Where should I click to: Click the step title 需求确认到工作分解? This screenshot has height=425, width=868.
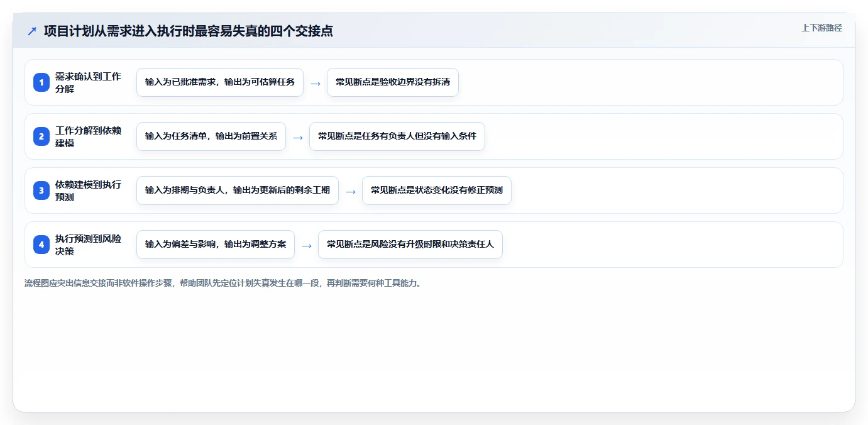(x=89, y=82)
